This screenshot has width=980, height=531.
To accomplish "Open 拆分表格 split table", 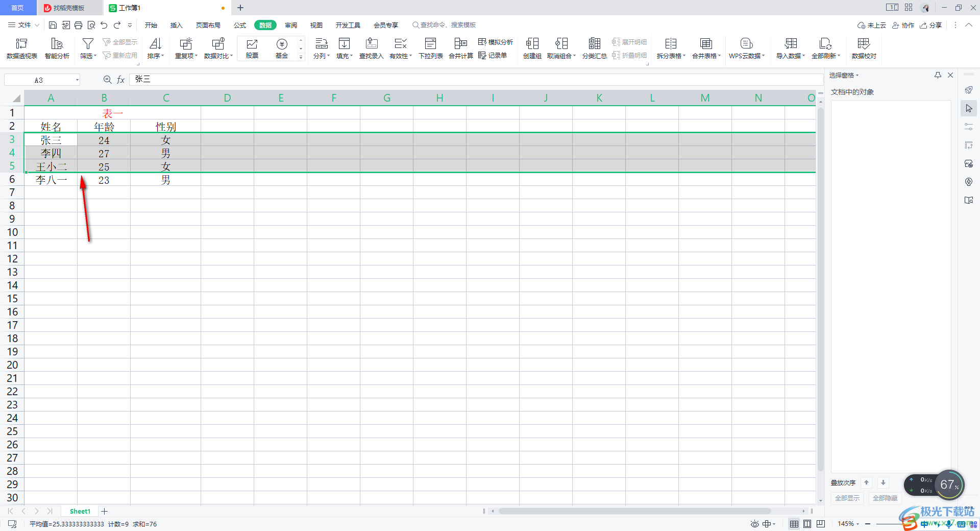I will click(671, 49).
